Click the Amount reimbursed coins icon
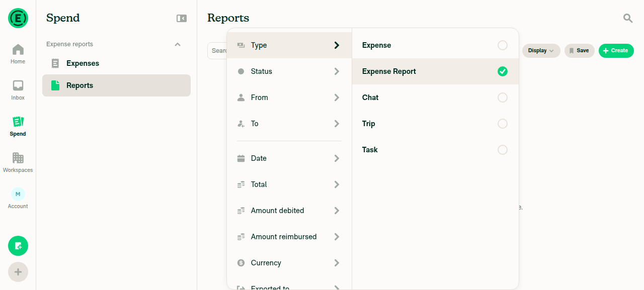The height and width of the screenshot is (290, 644). (241, 237)
